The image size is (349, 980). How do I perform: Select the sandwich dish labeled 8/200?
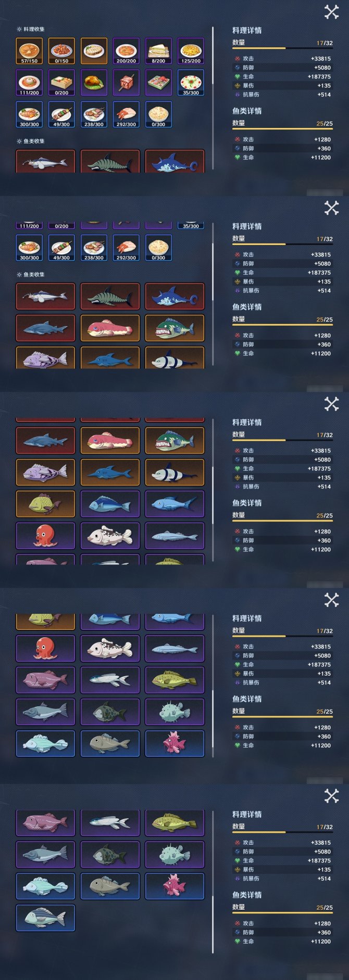click(x=158, y=51)
